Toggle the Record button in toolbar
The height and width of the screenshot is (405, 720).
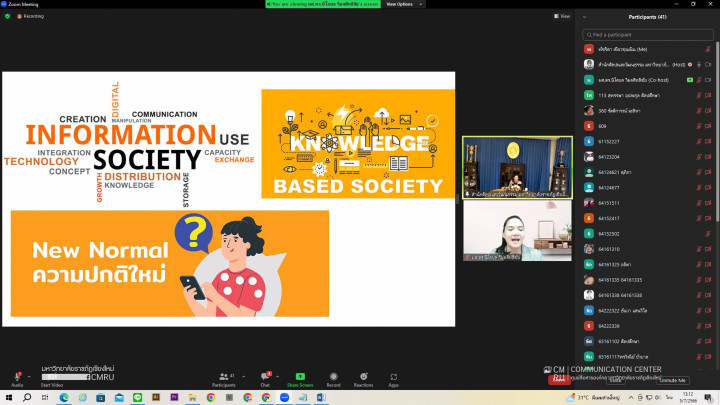333,380
